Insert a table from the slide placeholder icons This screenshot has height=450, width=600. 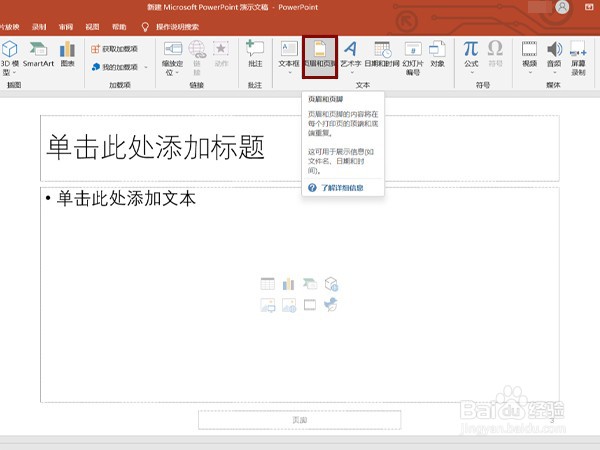(267, 284)
